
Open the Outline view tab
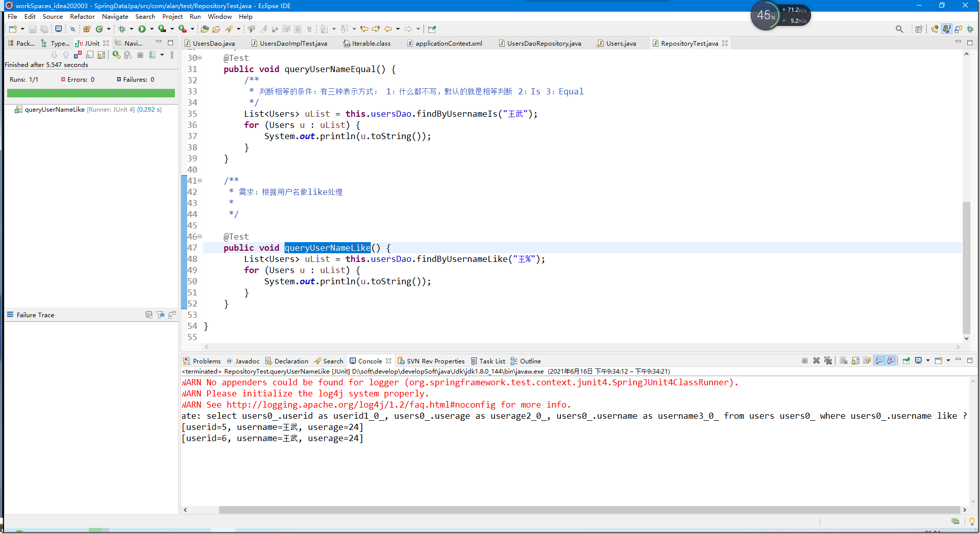point(526,361)
